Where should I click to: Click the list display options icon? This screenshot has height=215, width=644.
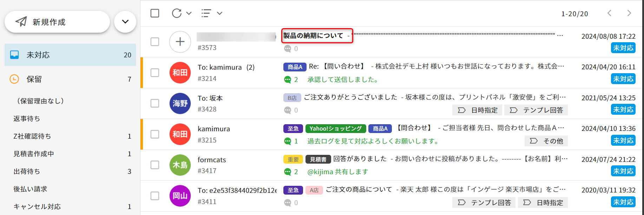206,13
